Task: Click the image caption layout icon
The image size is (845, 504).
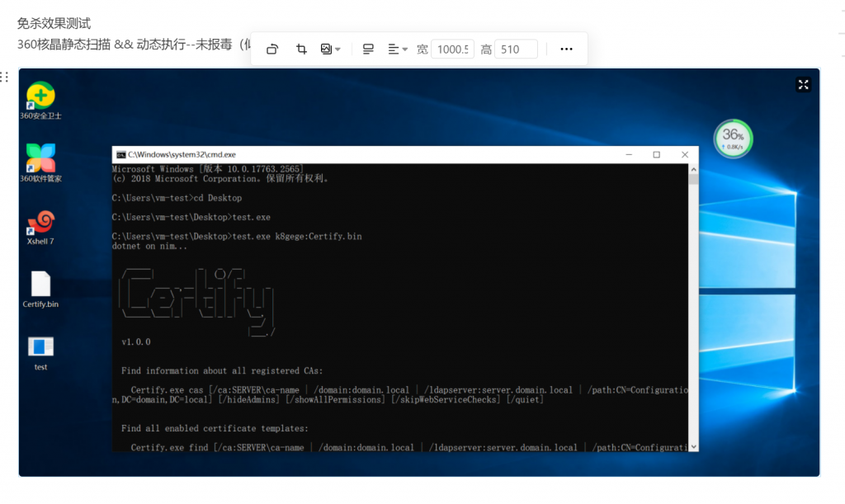Action: coord(368,49)
